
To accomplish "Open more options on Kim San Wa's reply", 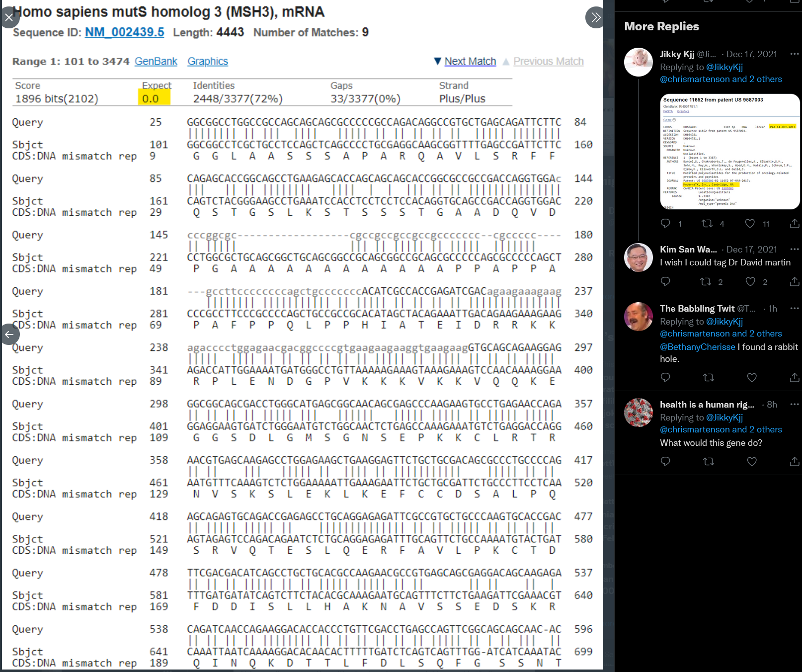I will click(795, 250).
